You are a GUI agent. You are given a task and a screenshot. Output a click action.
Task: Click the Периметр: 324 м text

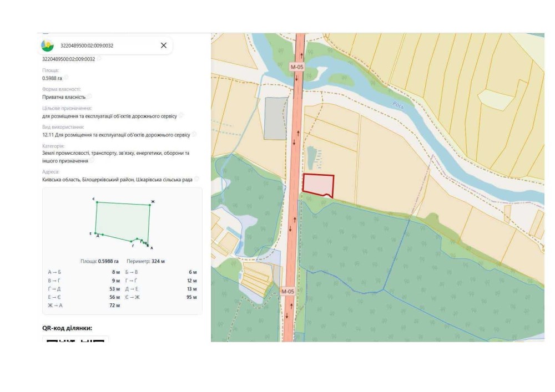[145, 261]
